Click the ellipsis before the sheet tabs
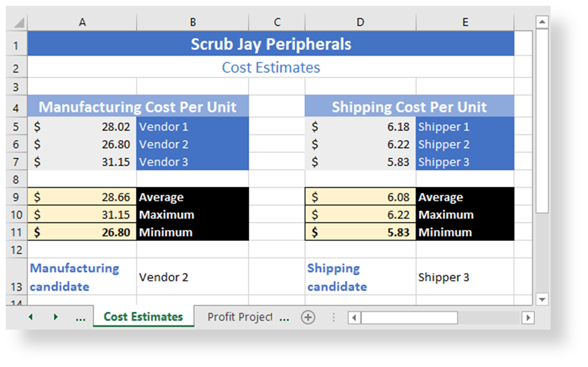Viewport: 588px width, 367px height. click(x=81, y=316)
